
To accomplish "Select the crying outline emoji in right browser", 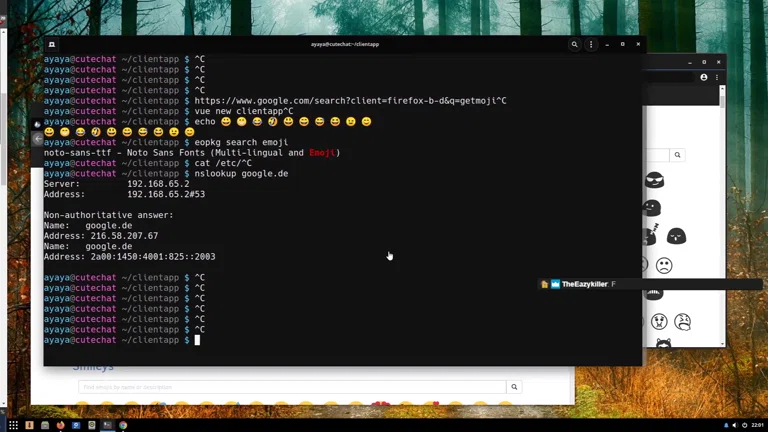I will point(659,321).
